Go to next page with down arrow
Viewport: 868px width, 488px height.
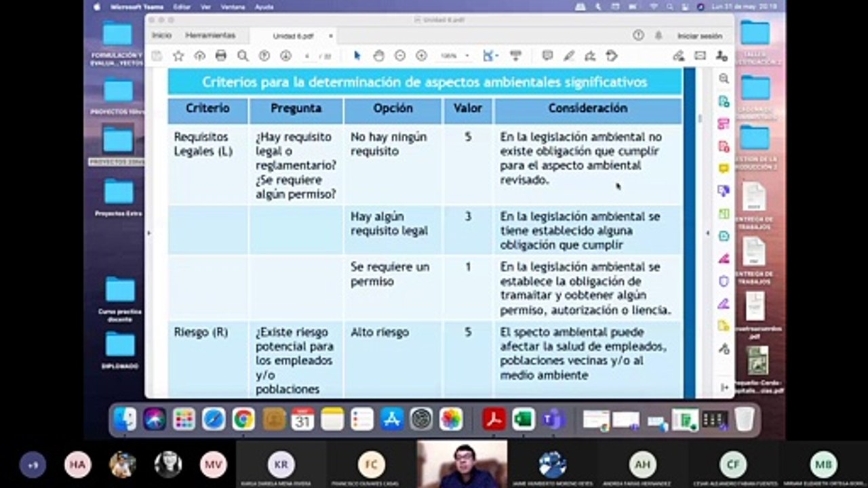tap(285, 56)
